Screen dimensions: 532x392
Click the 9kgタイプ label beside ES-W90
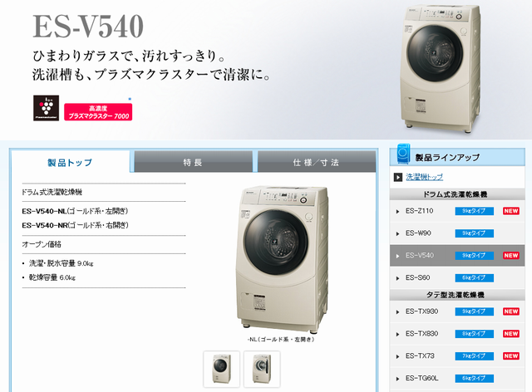click(x=474, y=233)
